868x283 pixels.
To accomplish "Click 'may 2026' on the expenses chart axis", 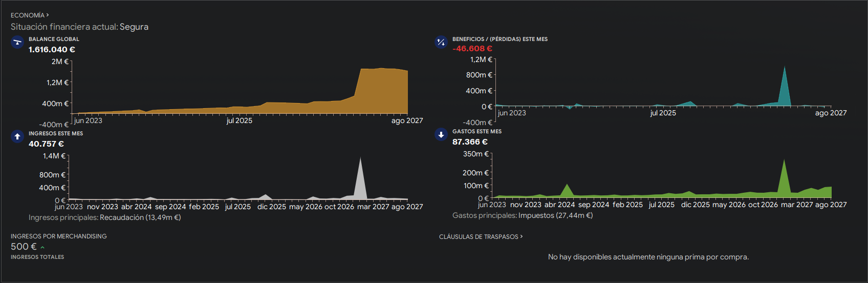I will tap(729, 205).
